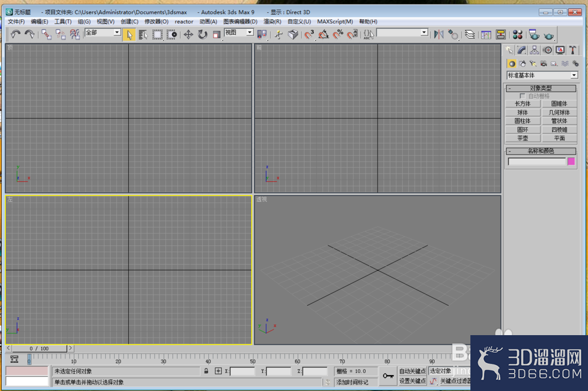Switch to the Utilities hammer tab

573,50
